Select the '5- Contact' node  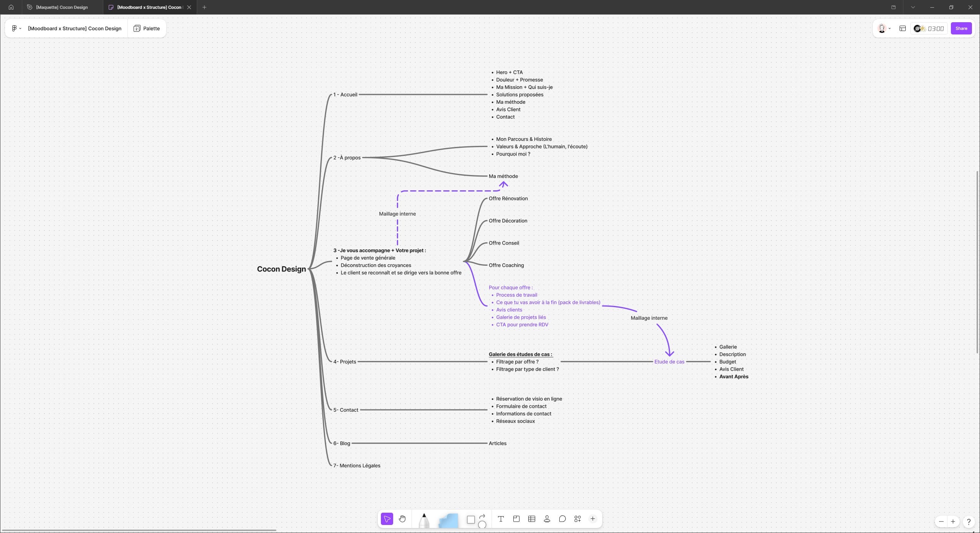click(x=346, y=410)
